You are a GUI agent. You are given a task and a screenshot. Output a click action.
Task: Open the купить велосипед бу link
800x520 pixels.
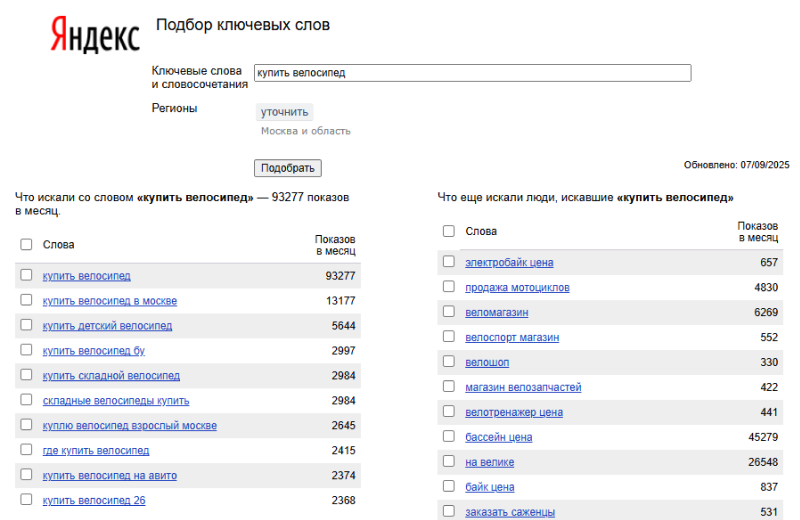(x=94, y=351)
